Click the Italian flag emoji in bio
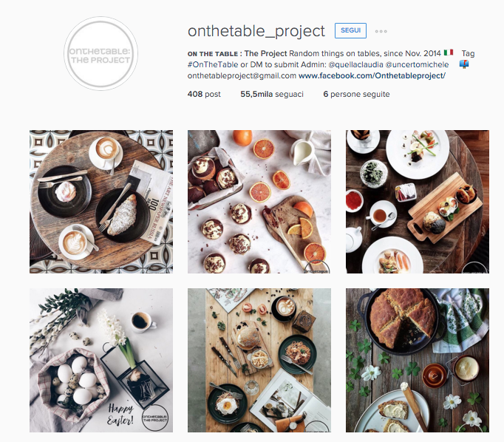Image resolution: width=504 pixels, height=442 pixels. [449, 52]
